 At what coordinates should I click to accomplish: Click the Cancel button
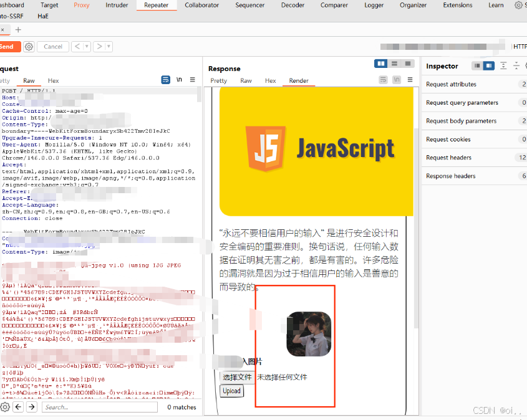53,47
